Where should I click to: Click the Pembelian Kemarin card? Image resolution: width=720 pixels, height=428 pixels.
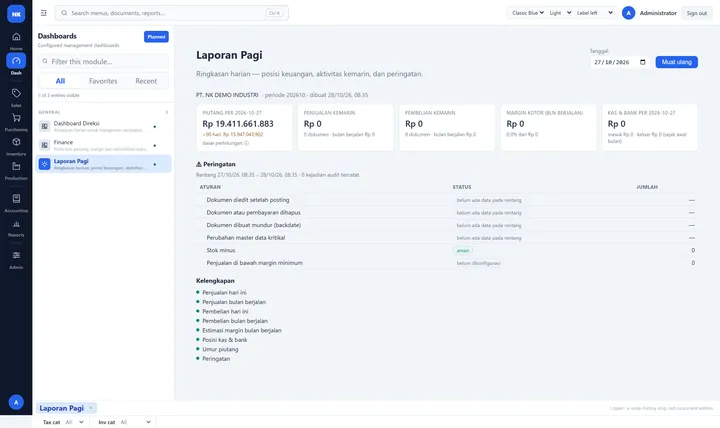point(447,127)
